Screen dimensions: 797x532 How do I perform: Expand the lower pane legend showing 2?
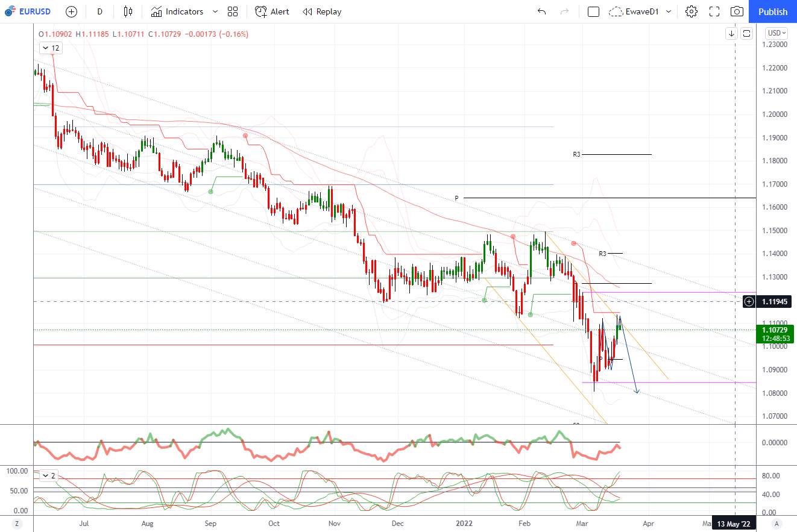(48, 475)
